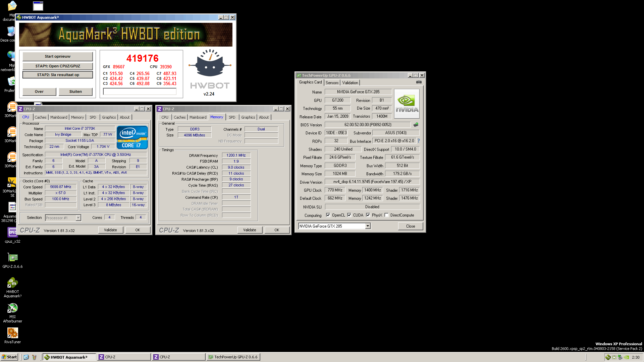The width and height of the screenshot is (644, 362).
Task: Click the empty text field under the scores
Action: [x=140, y=92]
